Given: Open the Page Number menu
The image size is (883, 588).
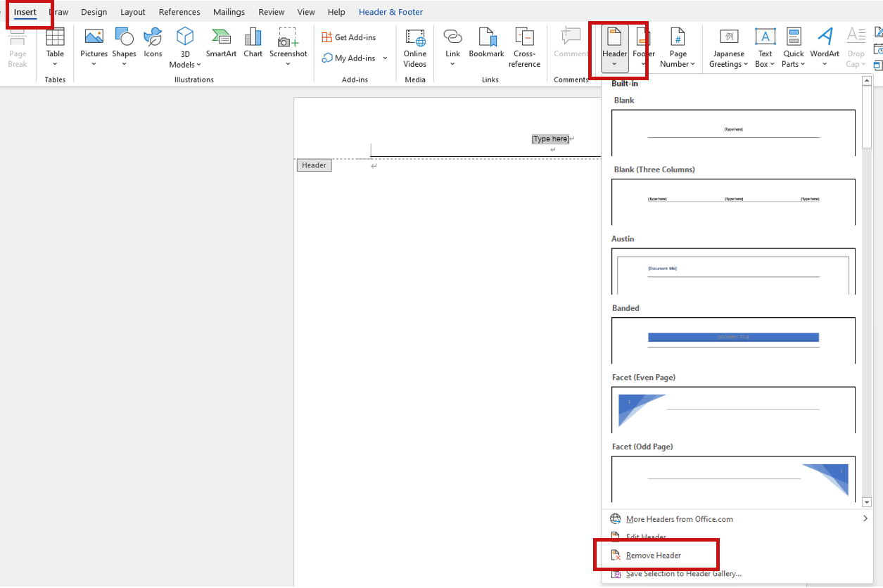Looking at the screenshot, I should click(x=678, y=48).
